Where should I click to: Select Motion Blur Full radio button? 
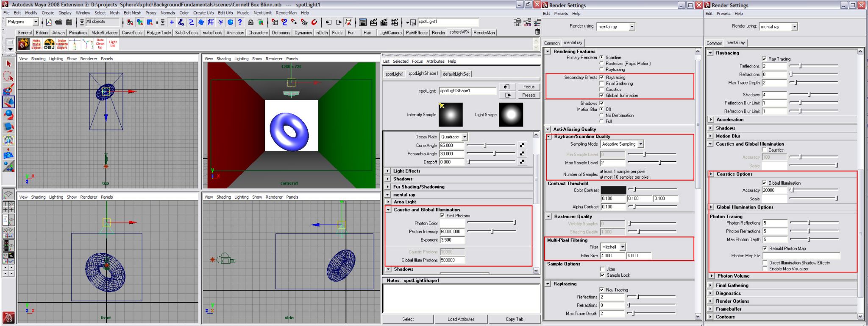[602, 121]
